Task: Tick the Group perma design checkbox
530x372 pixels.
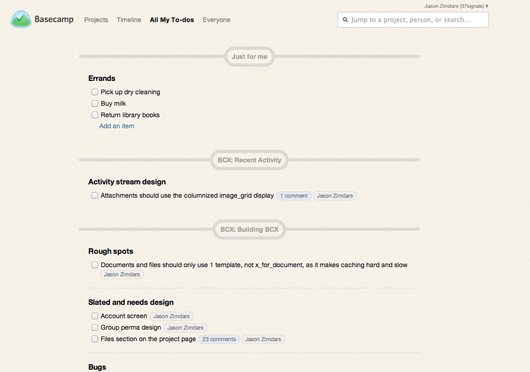Action: point(94,327)
